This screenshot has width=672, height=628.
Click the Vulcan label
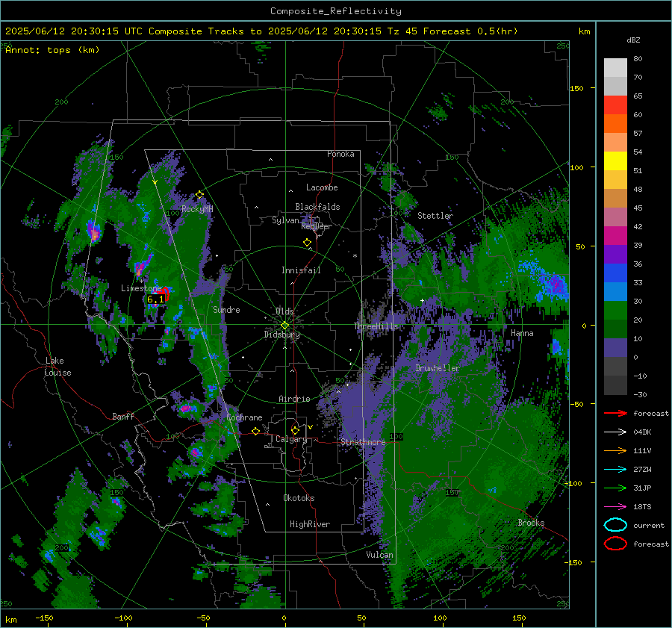tap(379, 555)
